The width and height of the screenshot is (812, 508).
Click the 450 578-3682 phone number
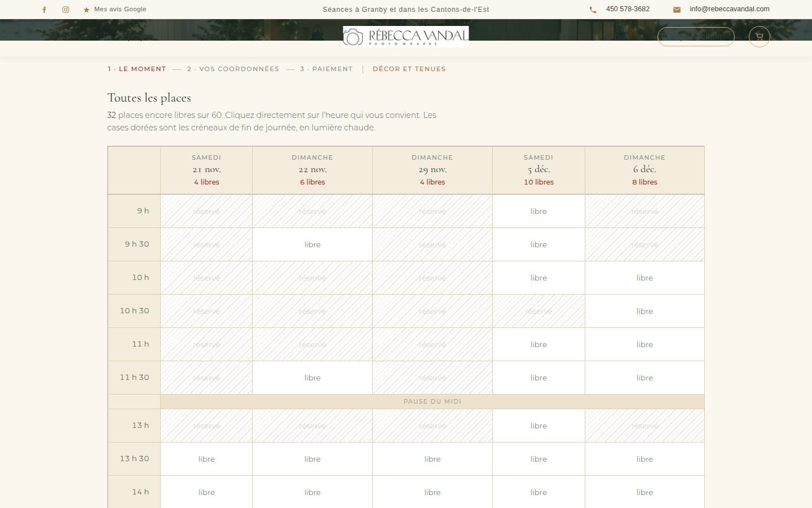(x=628, y=9)
